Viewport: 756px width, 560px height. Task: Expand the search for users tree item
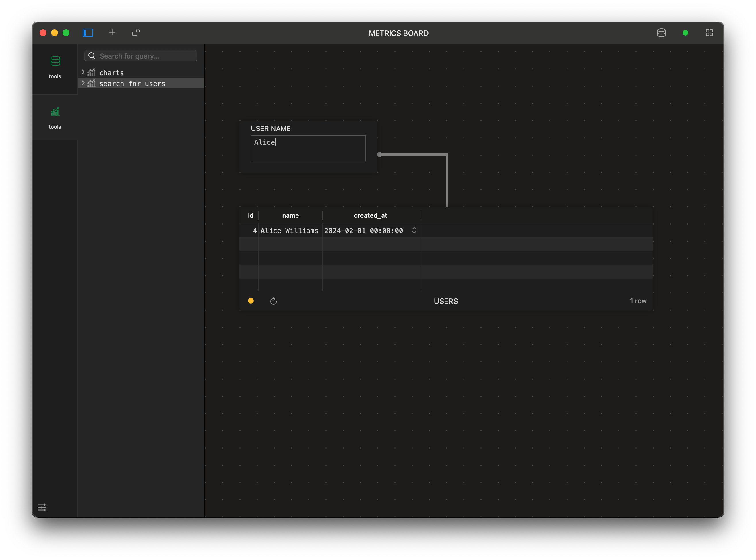tap(83, 83)
